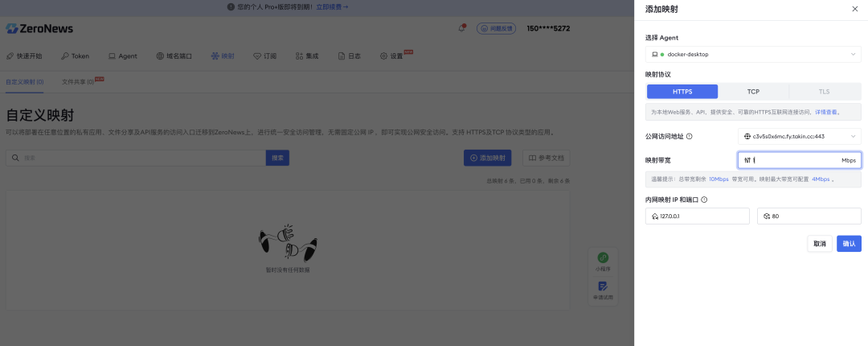868x346 pixels.
Task: Click the 4Mbps max bandwidth link
Action: tap(821, 179)
